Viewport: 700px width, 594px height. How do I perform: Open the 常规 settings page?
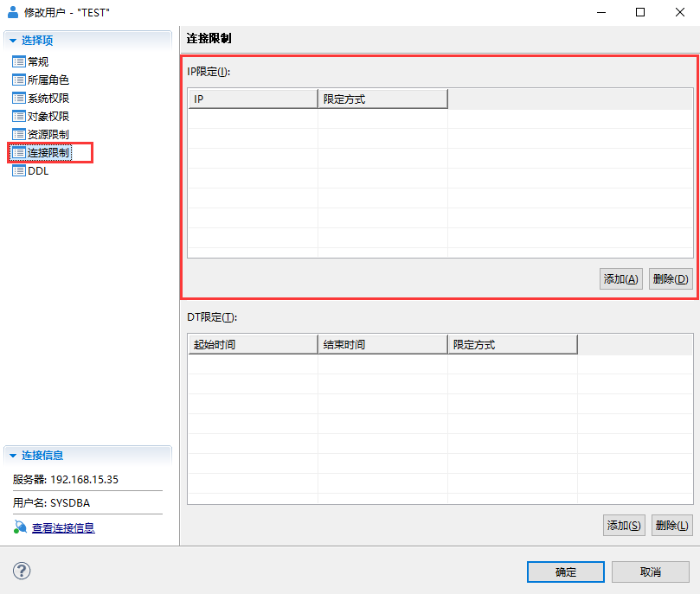[38, 61]
